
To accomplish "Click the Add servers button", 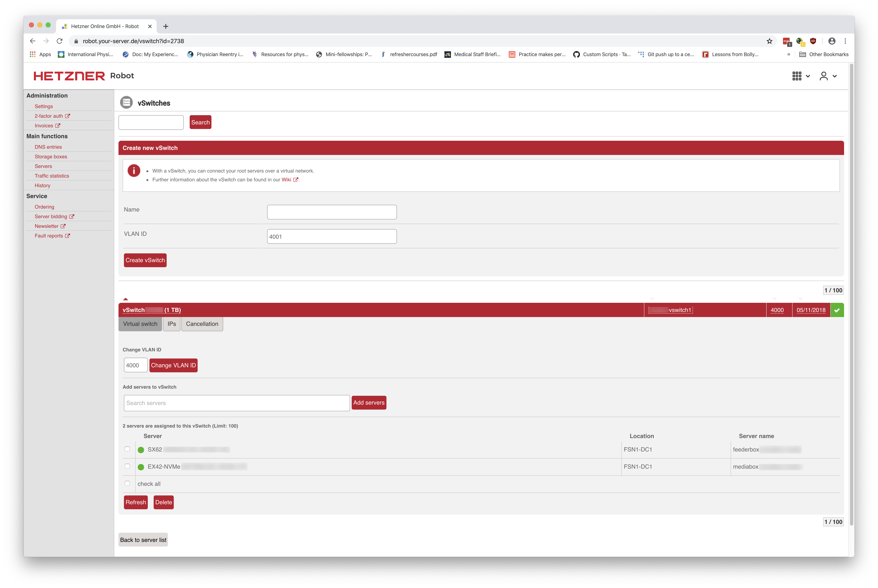I will click(369, 403).
